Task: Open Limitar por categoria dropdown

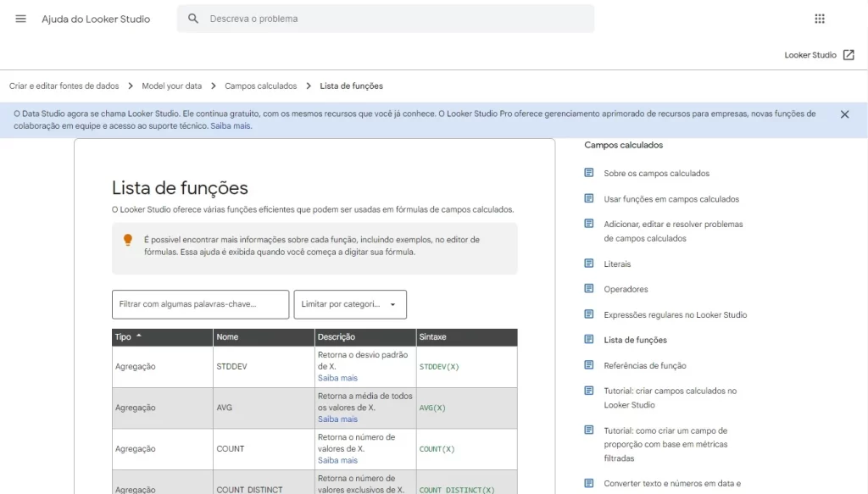Action: click(350, 304)
